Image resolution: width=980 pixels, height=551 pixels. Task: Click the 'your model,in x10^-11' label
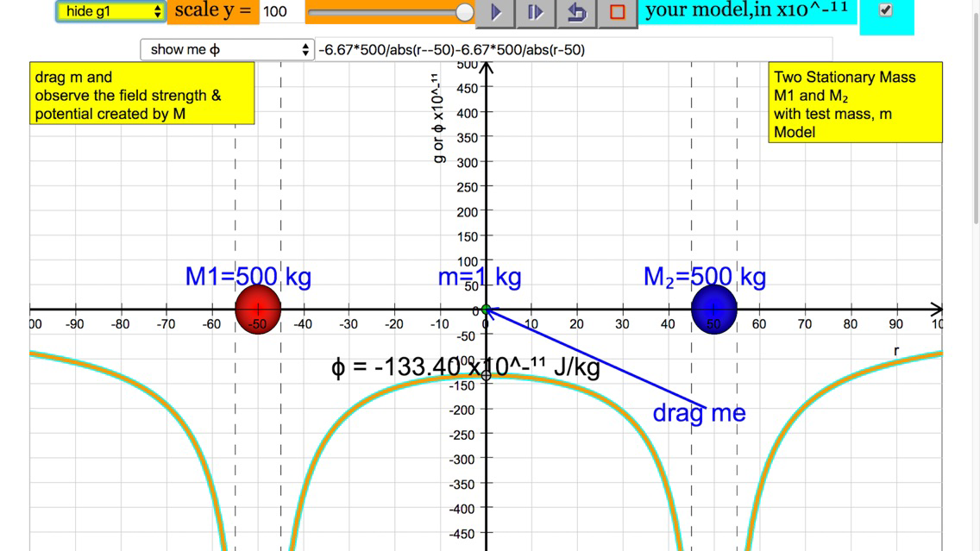pos(747,10)
